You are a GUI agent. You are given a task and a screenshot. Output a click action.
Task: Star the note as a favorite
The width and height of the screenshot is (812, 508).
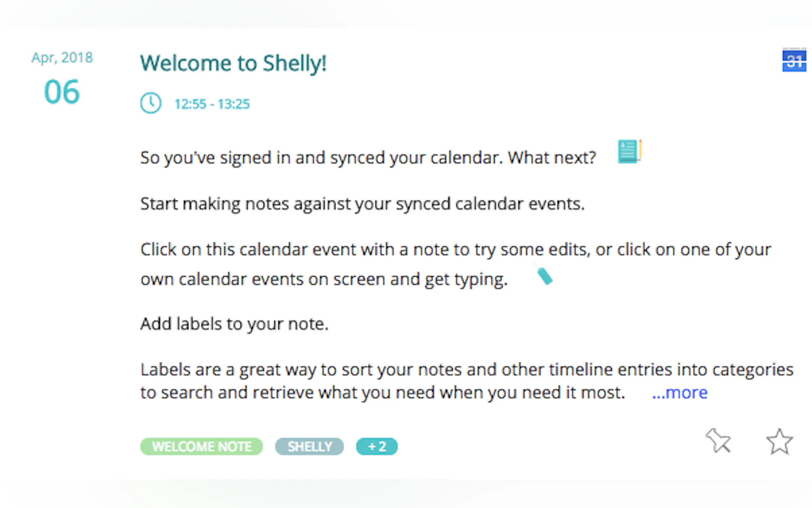(x=779, y=442)
